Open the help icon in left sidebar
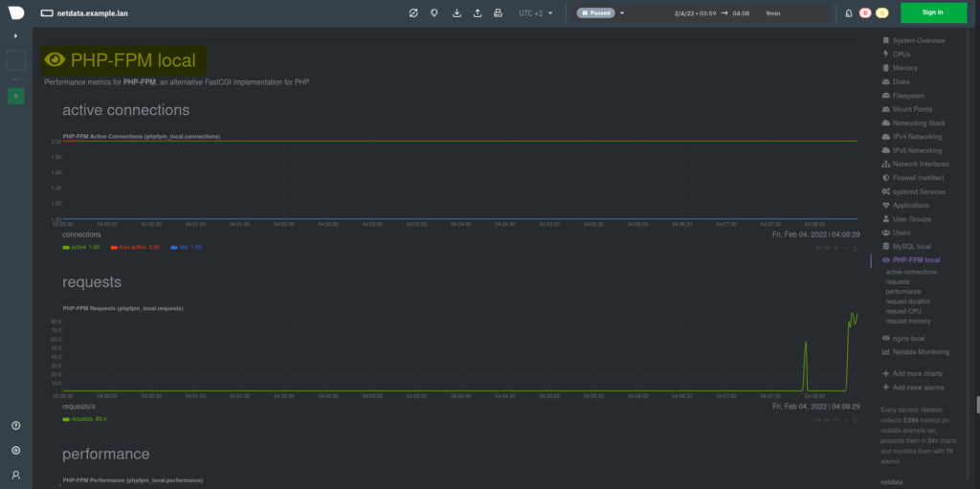The image size is (980, 489). pos(15,425)
